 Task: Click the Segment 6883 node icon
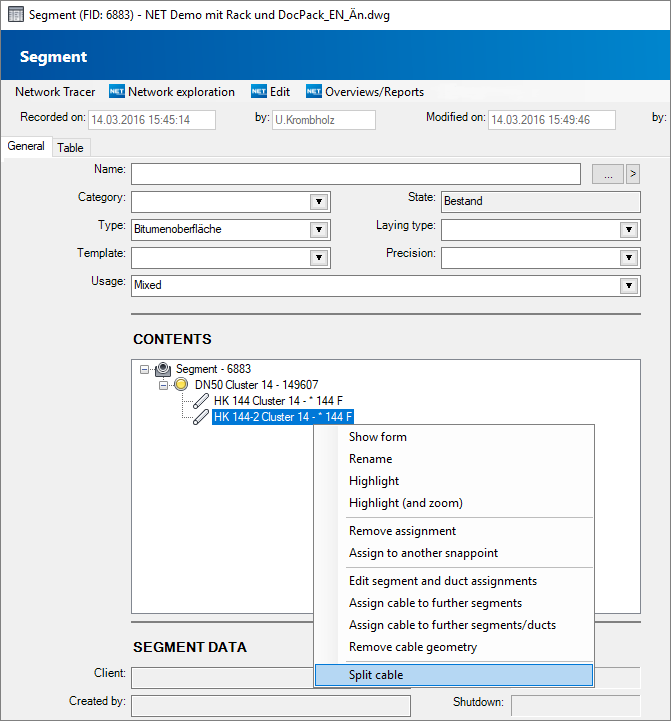point(163,369)
